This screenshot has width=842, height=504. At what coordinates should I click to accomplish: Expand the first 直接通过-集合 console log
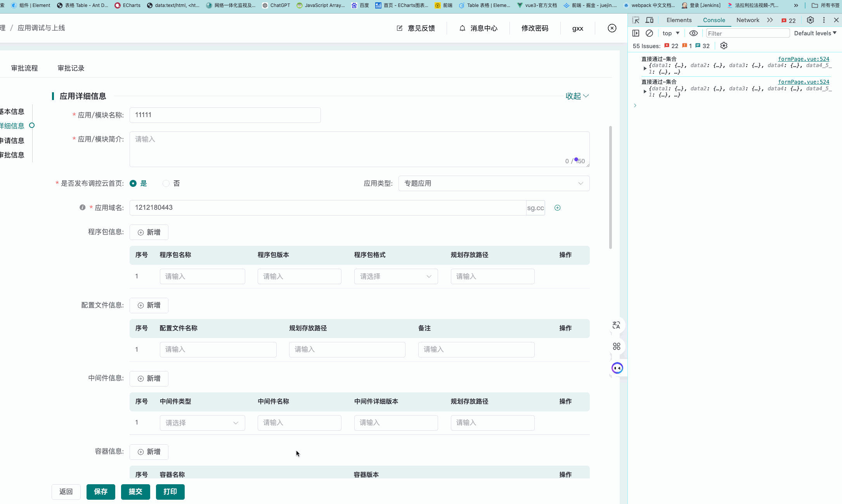click(x=645, y=68)
